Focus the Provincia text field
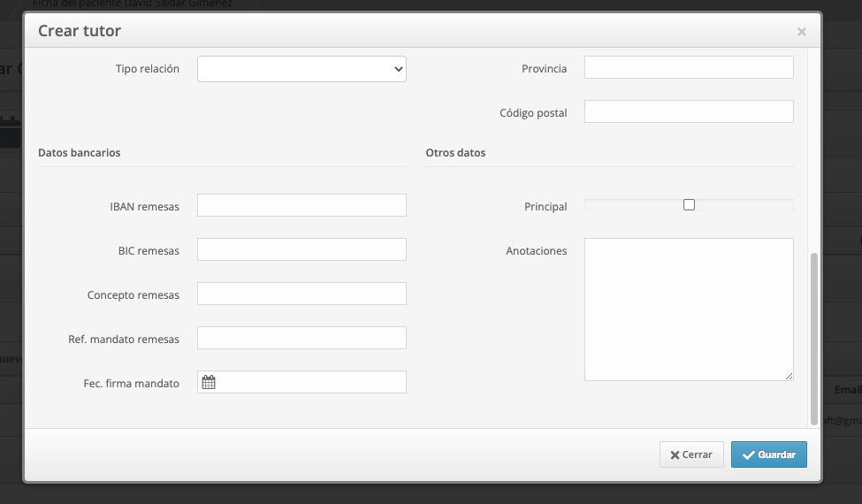 coord(689,67)
